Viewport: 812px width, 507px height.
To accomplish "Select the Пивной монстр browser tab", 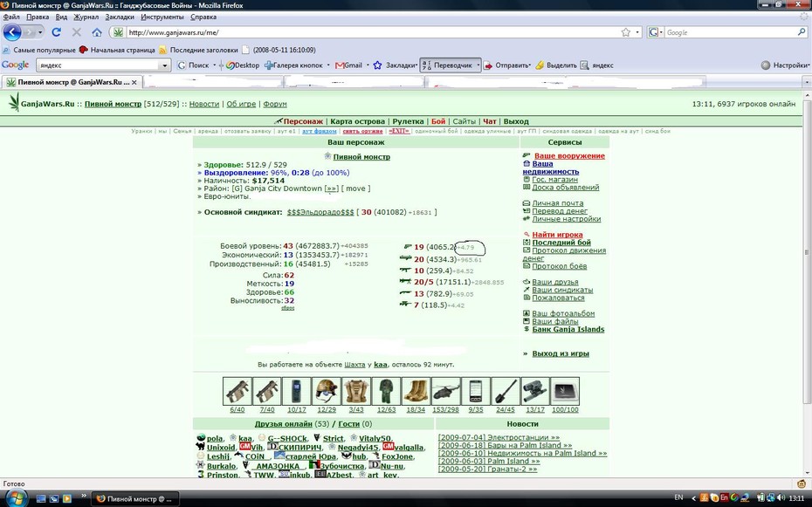I will [x=72, y=82].
